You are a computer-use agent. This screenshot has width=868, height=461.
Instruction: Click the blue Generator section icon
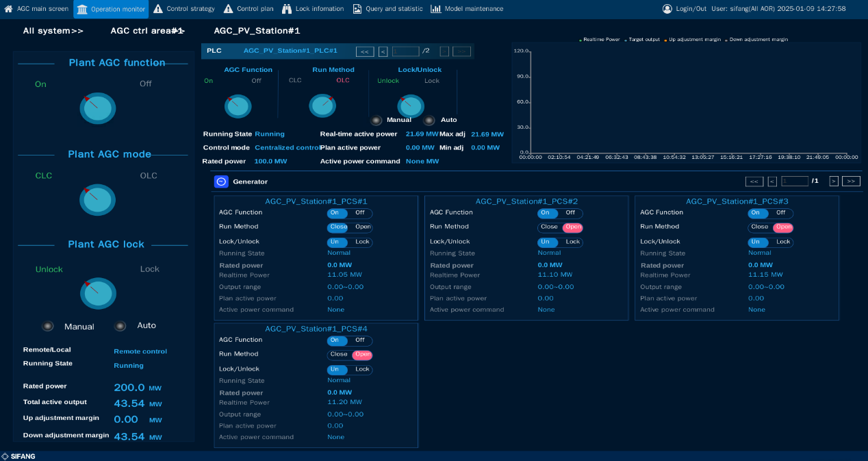click(221, 182)
